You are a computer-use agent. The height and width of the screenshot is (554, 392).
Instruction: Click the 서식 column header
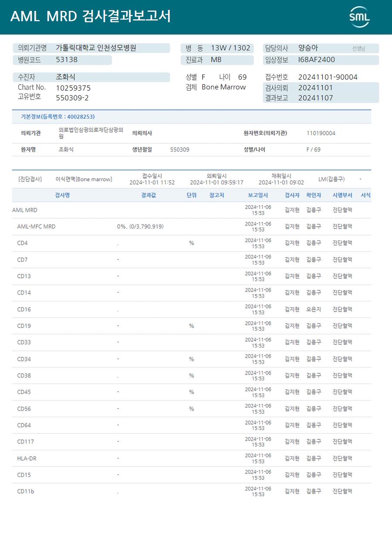pos(366,195)
